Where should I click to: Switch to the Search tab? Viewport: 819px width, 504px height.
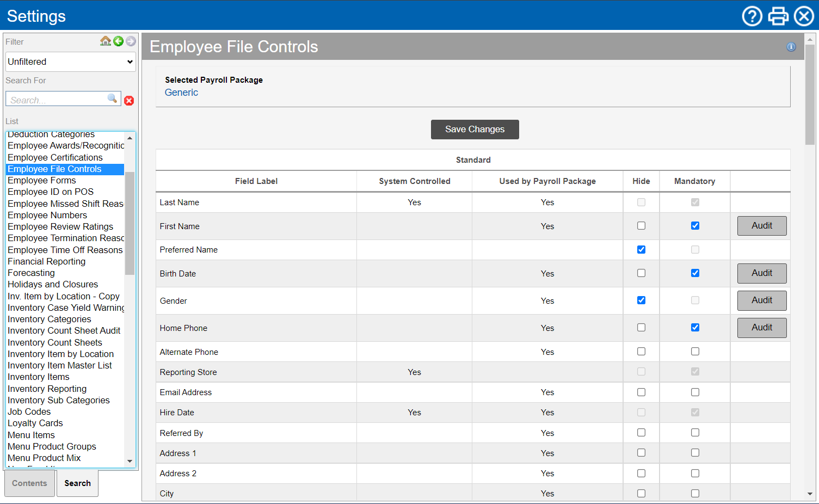pyautogui.click(x=77, y=483)
